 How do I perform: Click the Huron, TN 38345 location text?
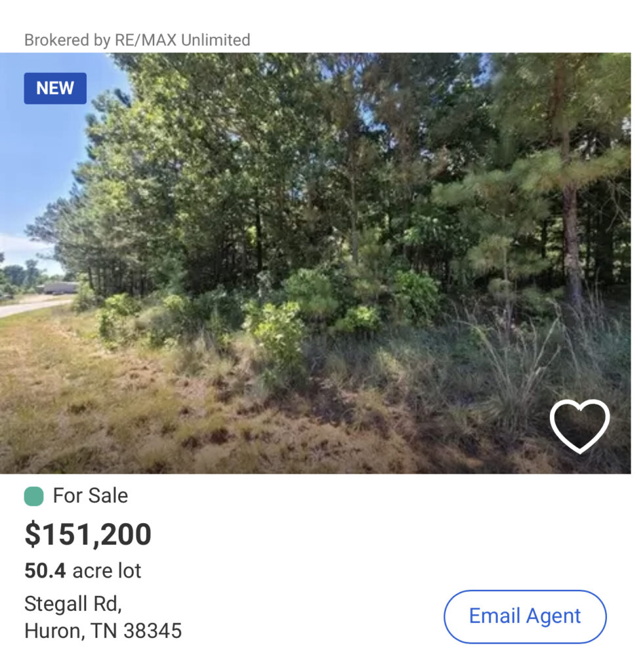coord(103,631)
